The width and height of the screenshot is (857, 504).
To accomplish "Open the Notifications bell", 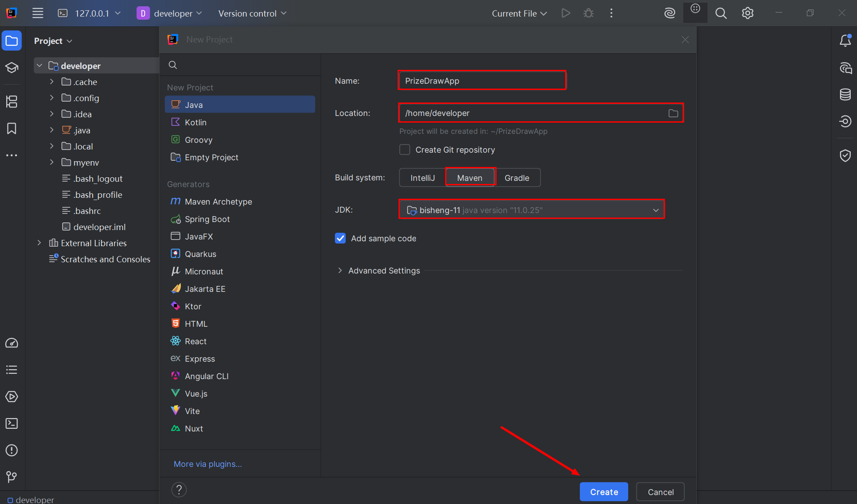I will click(845, 41).
